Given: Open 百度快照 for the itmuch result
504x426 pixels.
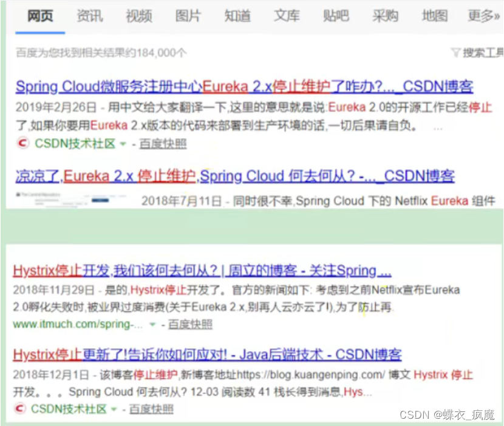Looking at the screenshot, I should (x=190, y=325).
